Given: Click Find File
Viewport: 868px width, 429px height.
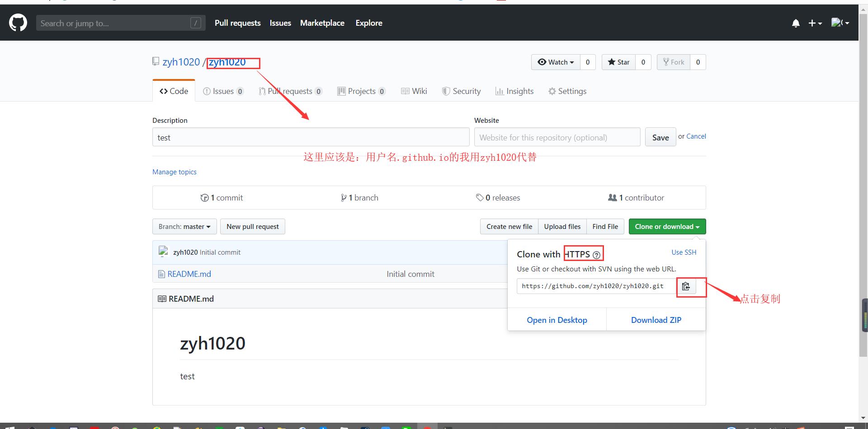Looking at the screenshot, I should [x=605, y=227].
